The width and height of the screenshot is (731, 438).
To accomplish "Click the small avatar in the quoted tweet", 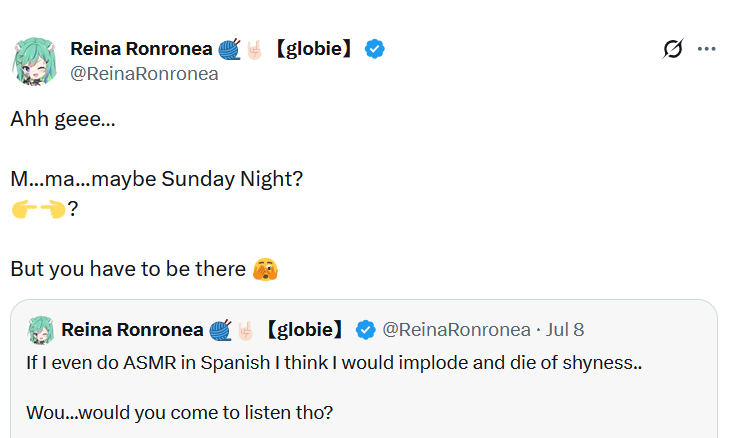I will (40, 330).
